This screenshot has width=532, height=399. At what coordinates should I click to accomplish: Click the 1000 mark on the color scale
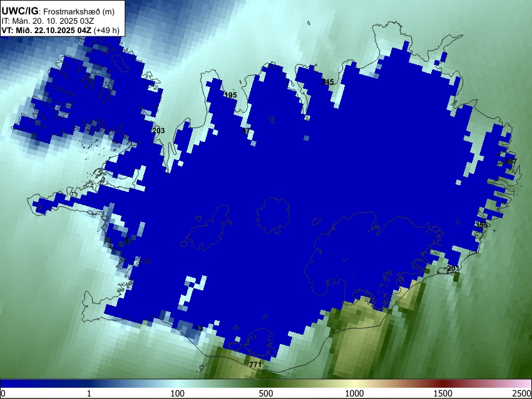(354, 393)
